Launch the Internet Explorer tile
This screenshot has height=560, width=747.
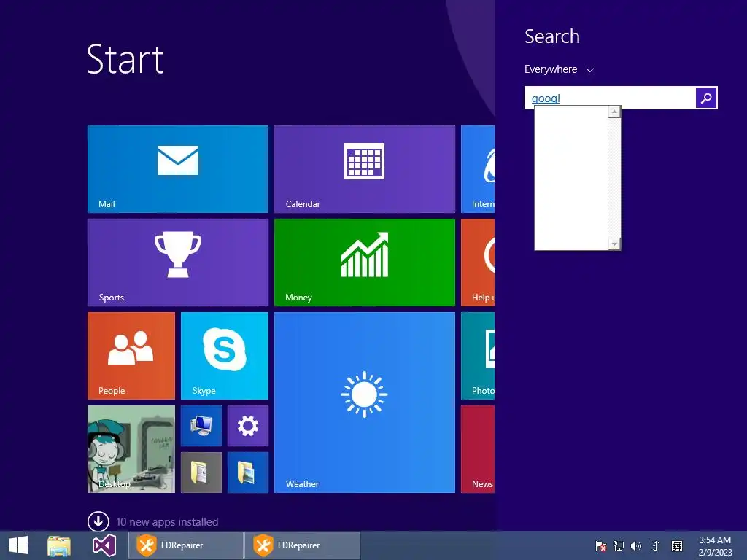[478, 169]
